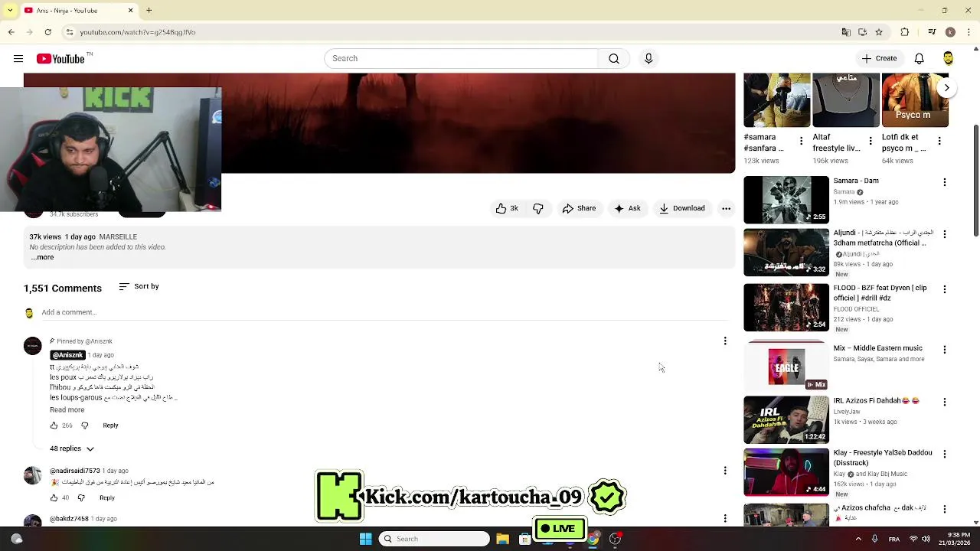
Task: Play Aljundi 3dham metfarcha thumbnail
Action: (786, 252)
